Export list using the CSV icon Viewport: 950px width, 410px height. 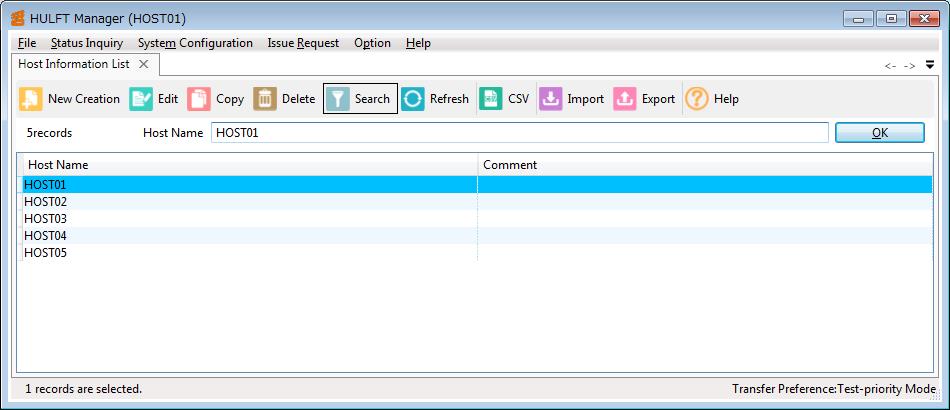point(491,99)
